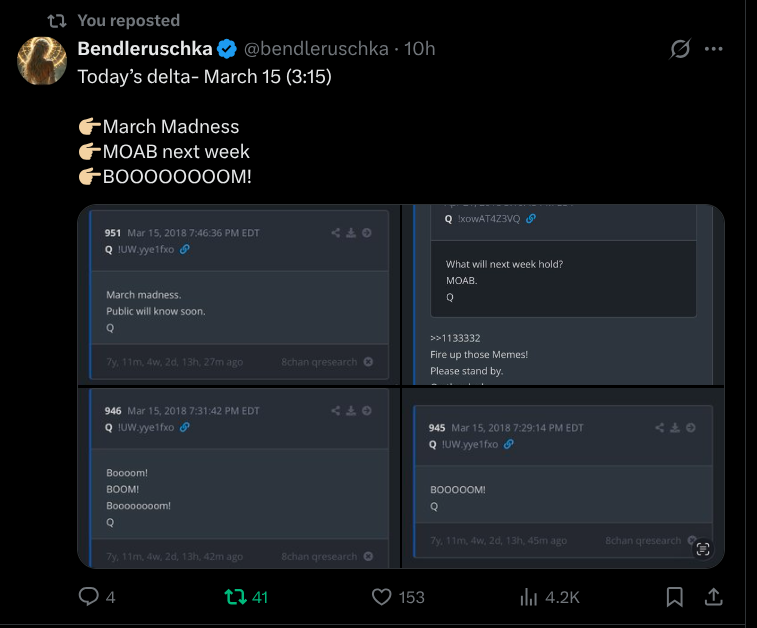Viewport: 757px width, 628px height.
Task: Click the image text scan icon
Action: [703, 548]
